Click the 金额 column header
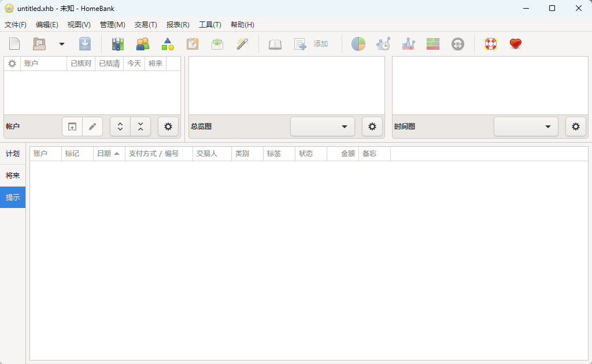 coord(342,154)
